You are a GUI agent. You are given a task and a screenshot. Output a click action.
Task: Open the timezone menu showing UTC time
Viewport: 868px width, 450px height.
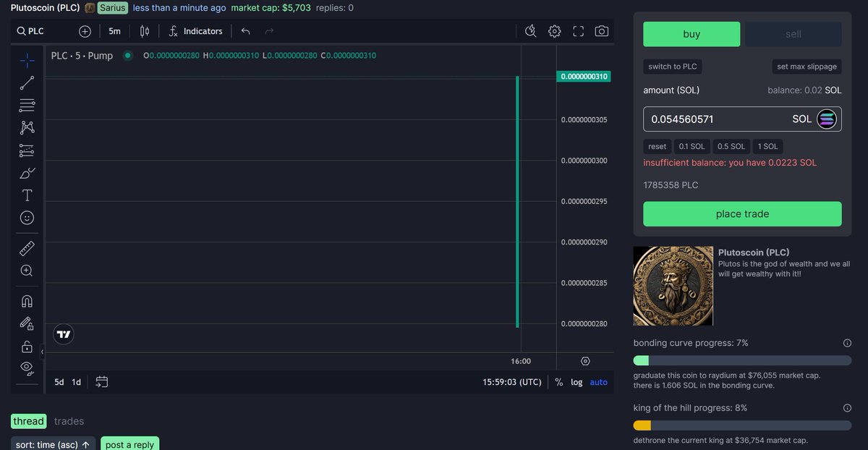tap(512, 382)
